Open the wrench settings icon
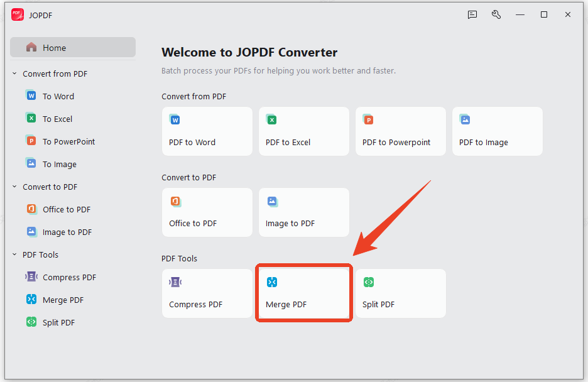Image resolution: width=588 pixels, height=382 pixels. pyautogui.click(x=496, y=14)
